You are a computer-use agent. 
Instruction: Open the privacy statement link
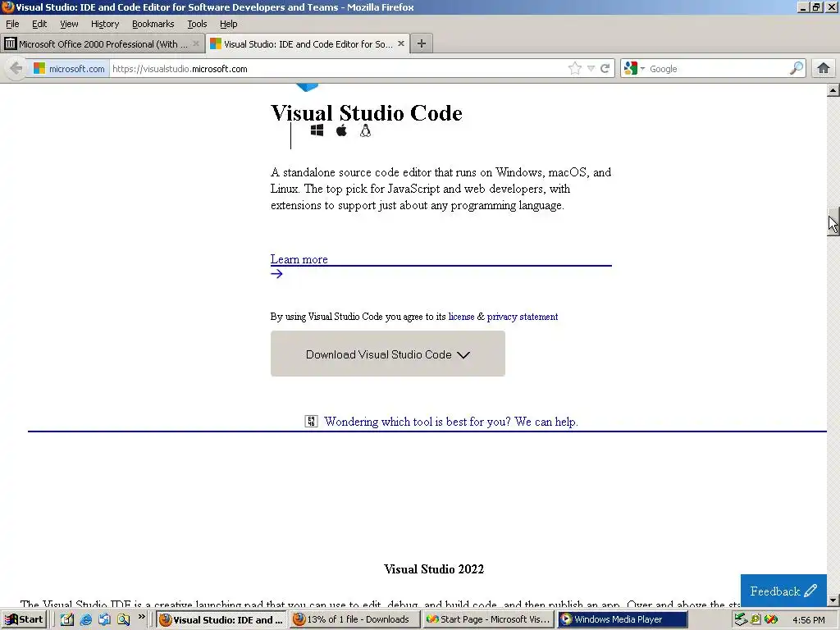click(523, 317)
